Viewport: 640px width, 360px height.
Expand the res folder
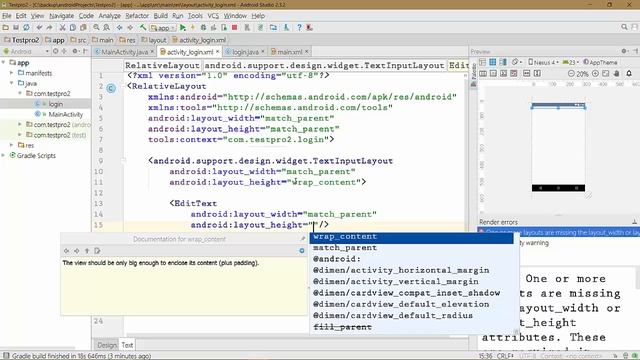click(12, 145)
